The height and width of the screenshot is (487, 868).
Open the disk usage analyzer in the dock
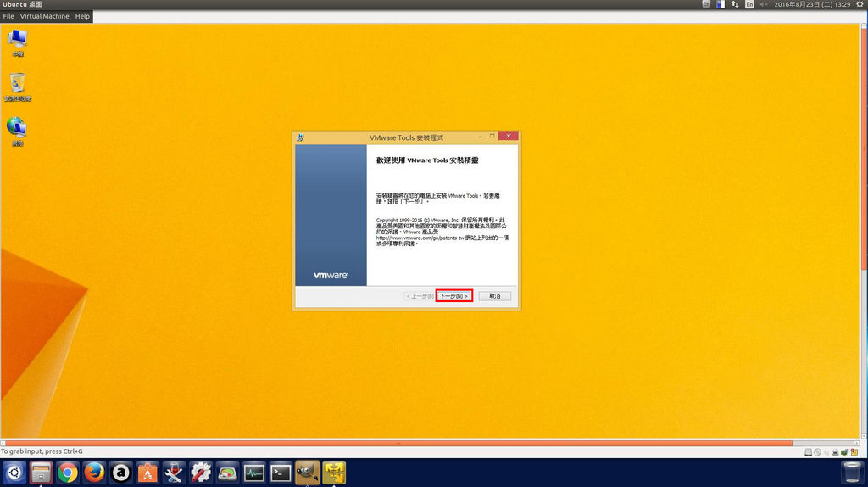coord(227,473)
